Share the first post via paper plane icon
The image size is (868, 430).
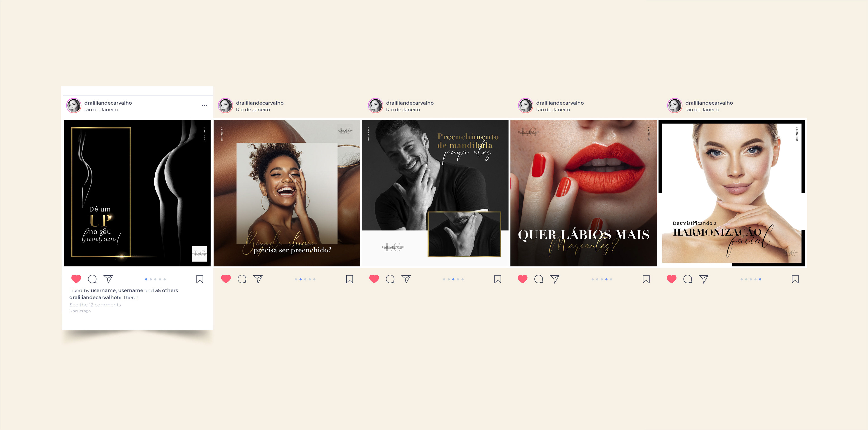pyautogui.click(x=108, y=279)
